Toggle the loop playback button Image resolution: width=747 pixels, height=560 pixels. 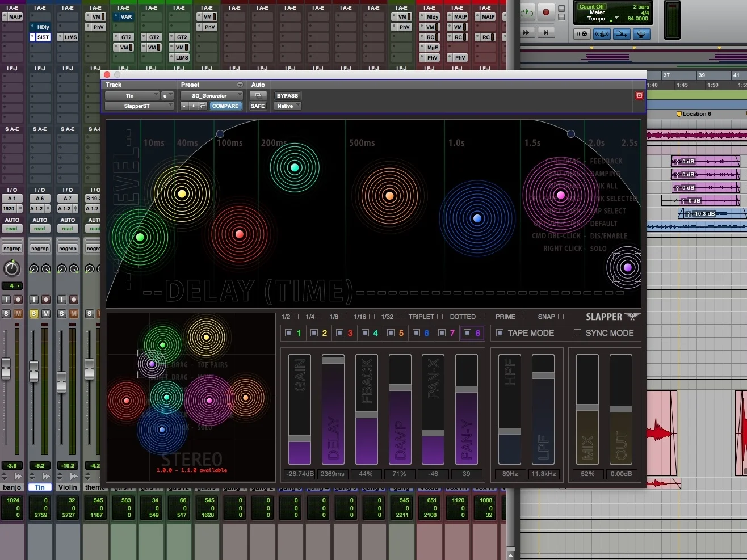527,11
